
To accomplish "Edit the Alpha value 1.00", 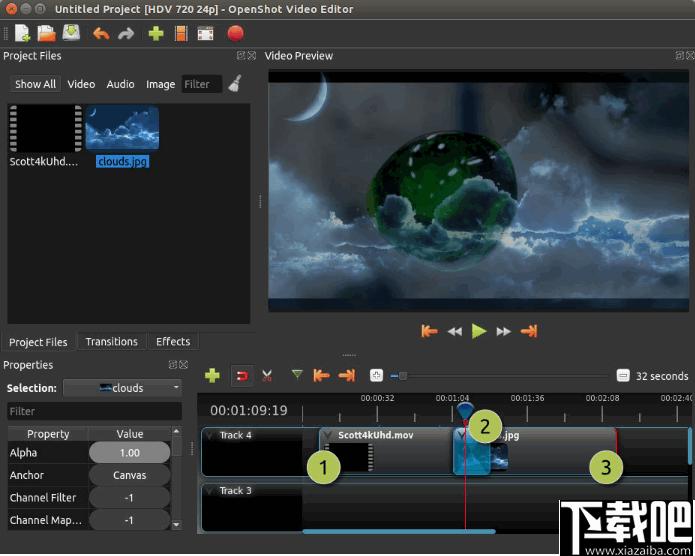I will click(129, 453).
